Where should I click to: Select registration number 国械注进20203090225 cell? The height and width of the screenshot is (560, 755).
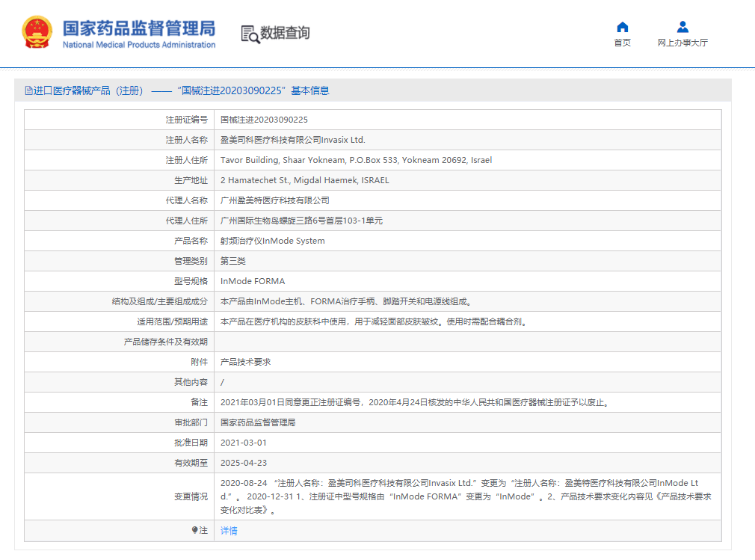(x=264, y=120)
